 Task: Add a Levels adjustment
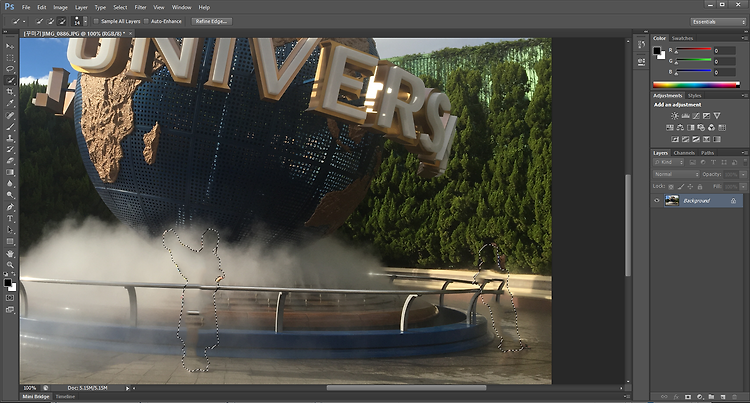[x=685, y=116]
